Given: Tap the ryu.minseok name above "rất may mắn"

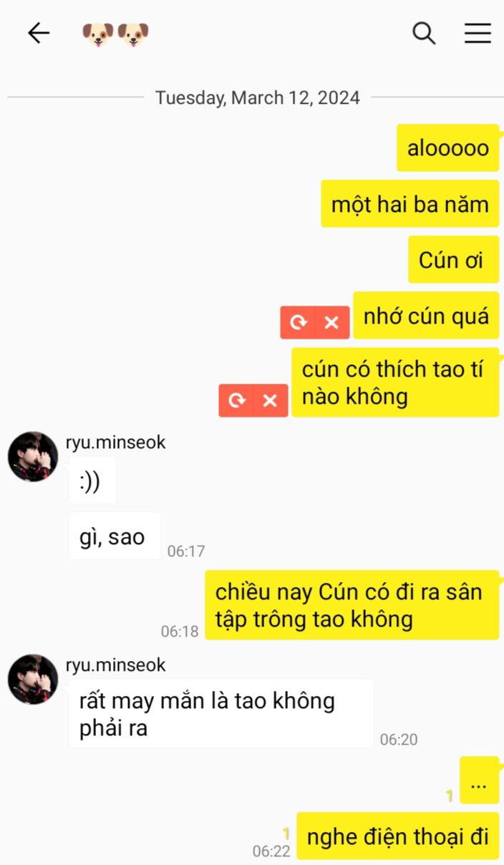Looking at the screenshot, I should (115, 665).
